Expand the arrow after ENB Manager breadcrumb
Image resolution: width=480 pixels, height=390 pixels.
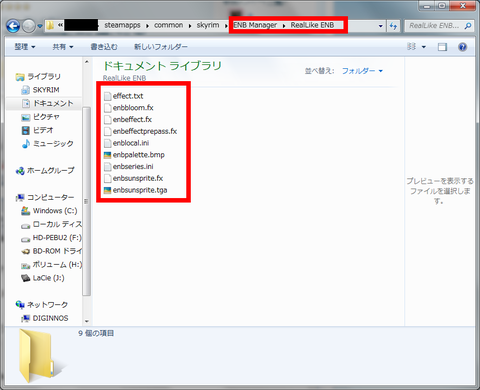click(284, 26)
